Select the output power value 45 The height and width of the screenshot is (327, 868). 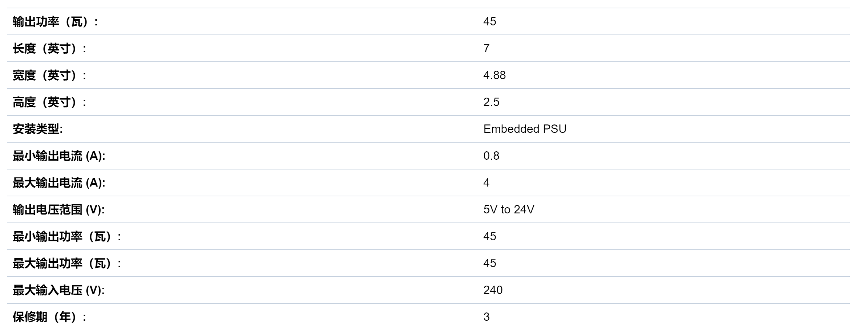coord(489,21)
